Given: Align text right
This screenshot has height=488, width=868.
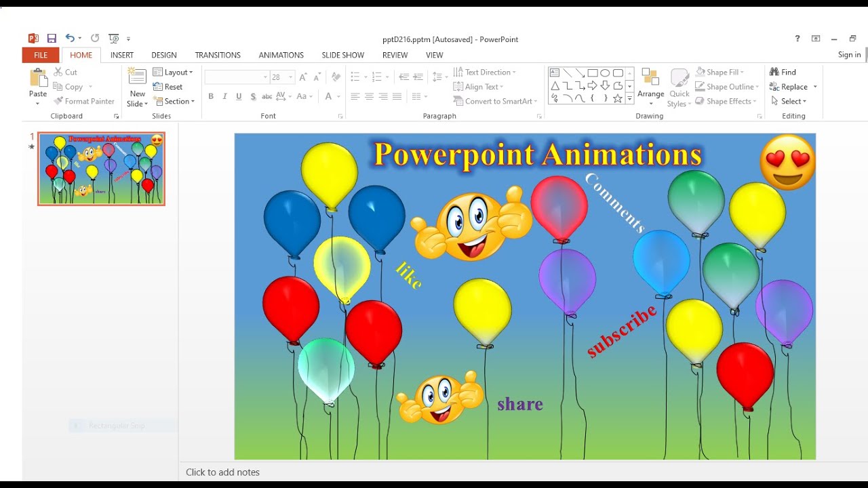Looking at the screenshot, I should tap(383, 97).
